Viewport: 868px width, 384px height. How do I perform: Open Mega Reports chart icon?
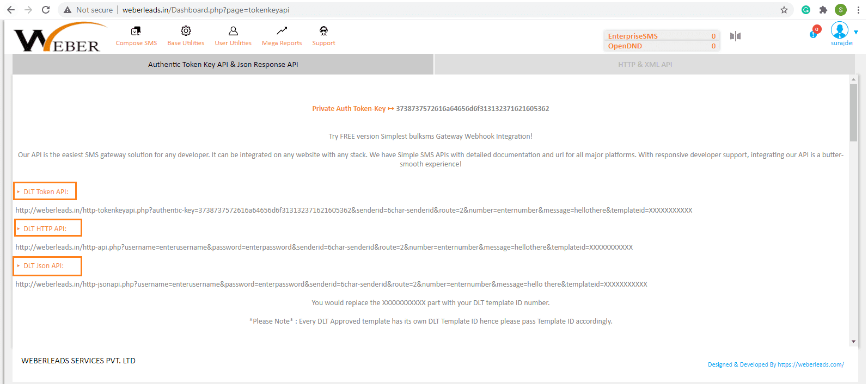pos(282,31)
